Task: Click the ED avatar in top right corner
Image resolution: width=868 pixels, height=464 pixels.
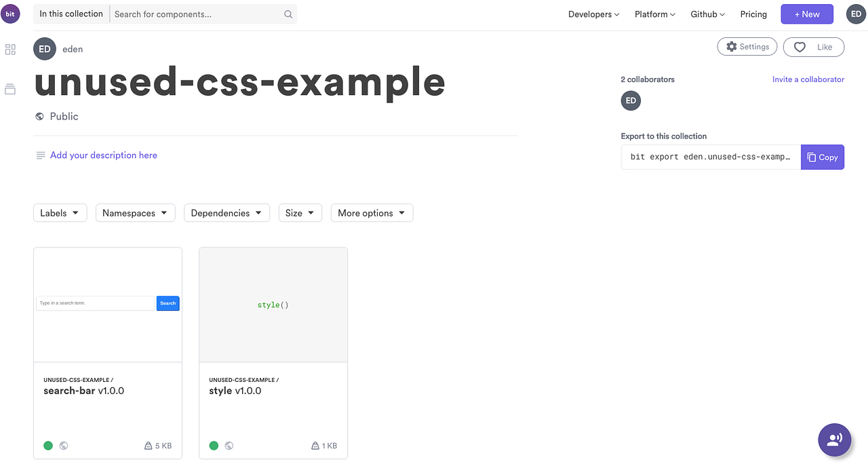Action: (x=856, y=14)
